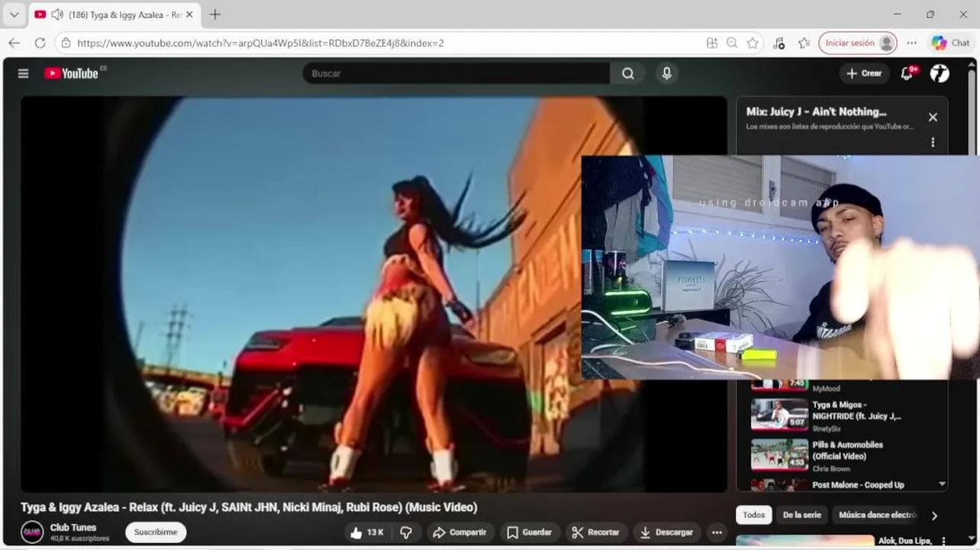Click the YouTube search field
980x550 pixels.
(456, 73)
